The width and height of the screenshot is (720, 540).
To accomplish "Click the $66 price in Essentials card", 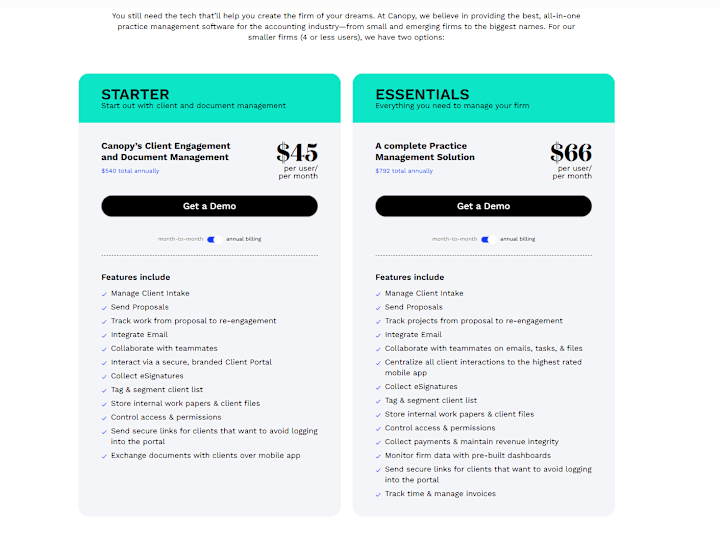I will coord(571,153).
